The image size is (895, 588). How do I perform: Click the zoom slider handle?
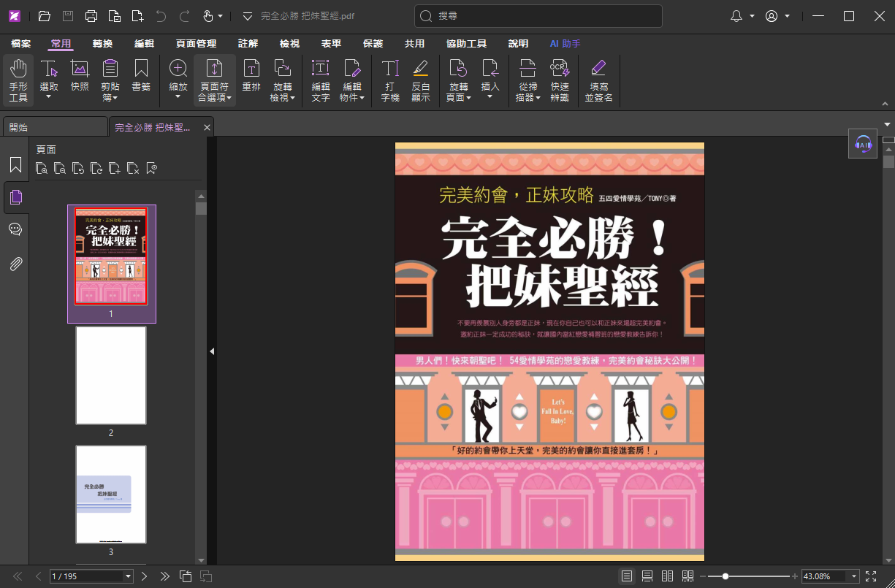click(725, 576)
